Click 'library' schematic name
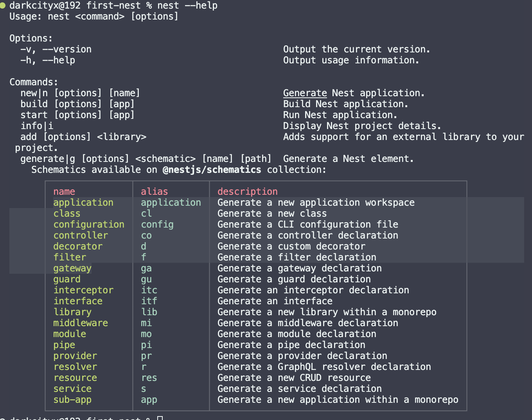 click(x=72, y=312)
